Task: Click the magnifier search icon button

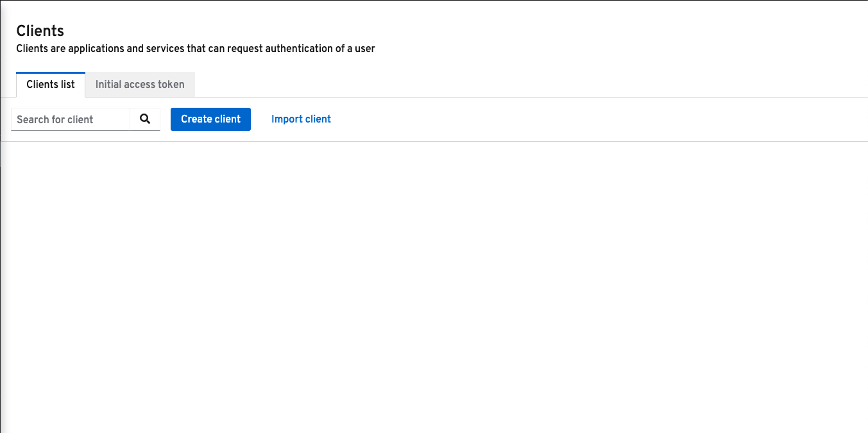Action: (145, 119)
